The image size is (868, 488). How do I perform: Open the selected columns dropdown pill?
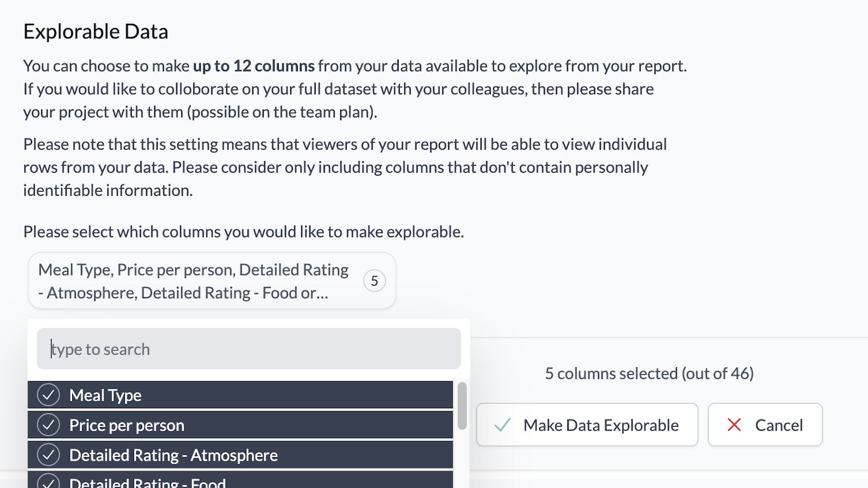coord(212,280)
